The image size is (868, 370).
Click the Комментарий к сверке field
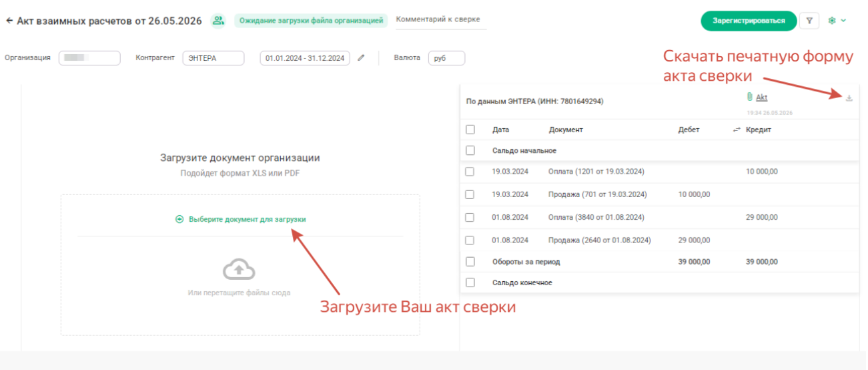pyautogui.click(x=441, y=20)
